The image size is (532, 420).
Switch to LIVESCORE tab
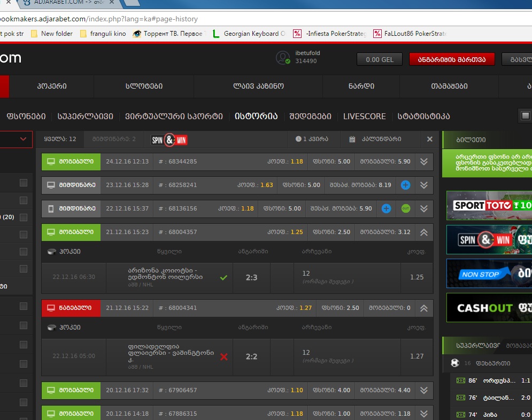pos(365,116)
